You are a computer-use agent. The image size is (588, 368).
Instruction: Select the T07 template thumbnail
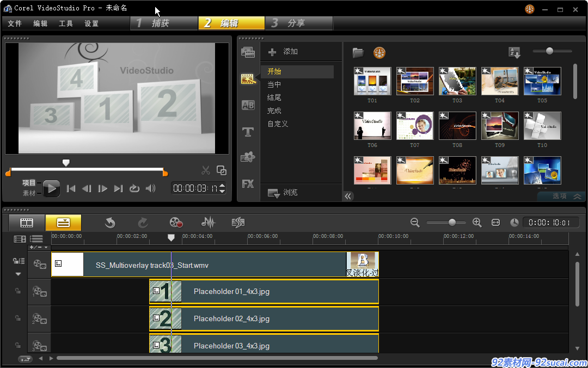click(415, 126)
